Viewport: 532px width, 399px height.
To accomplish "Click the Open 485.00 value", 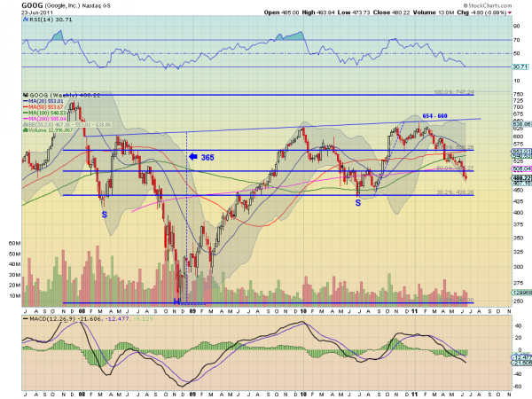I will 281,12.
